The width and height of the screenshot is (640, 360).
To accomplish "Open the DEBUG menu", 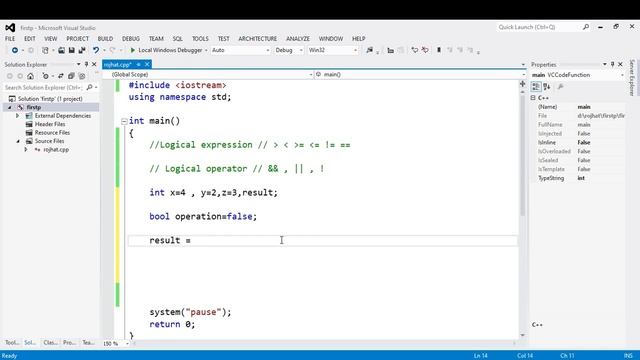I will (x=131, y=39).
